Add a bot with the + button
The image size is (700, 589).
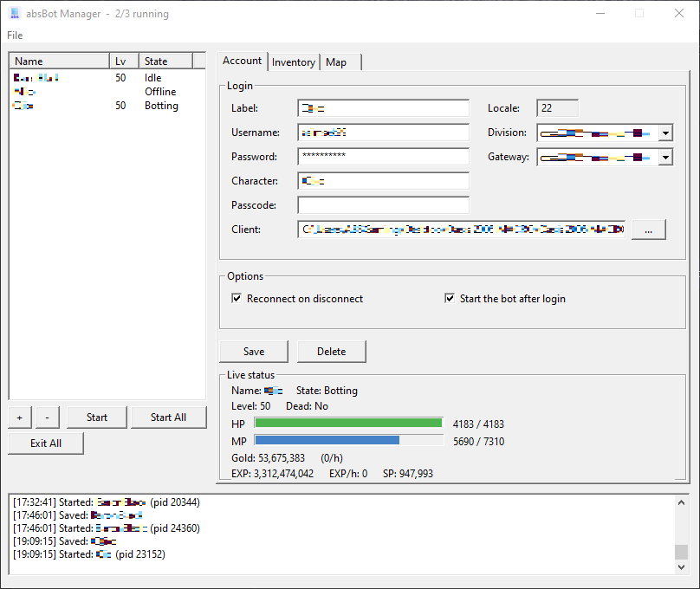[20, 417]
